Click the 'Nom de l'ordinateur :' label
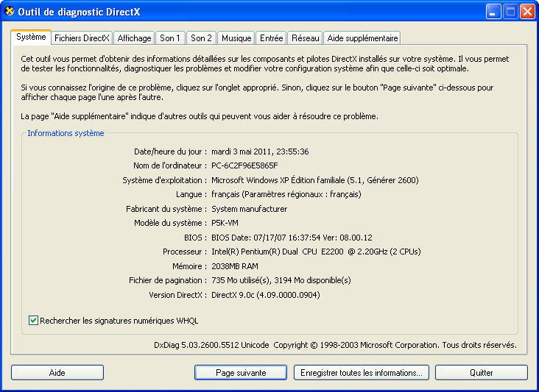 click(x=170, y=165)
